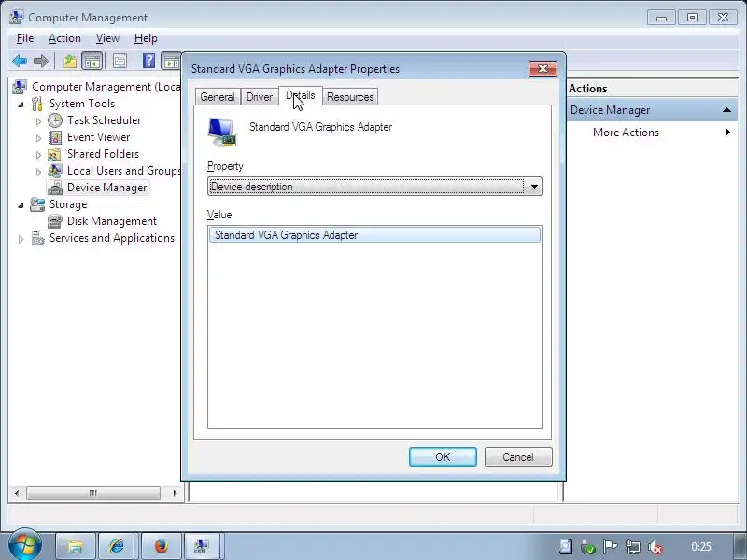Collapse the System Tools node
Viewport: 747px width, 560px height.
pyautogui.click(x=21, y=105)
